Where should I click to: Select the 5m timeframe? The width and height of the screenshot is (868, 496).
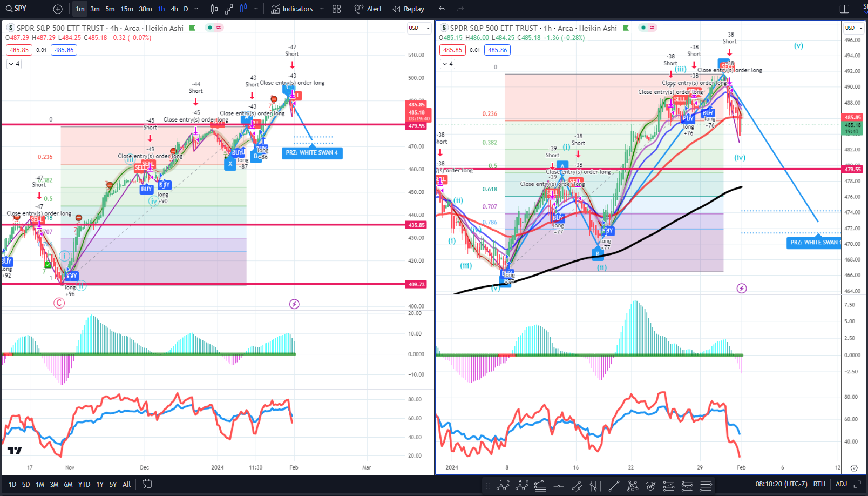tap(110, 9)
